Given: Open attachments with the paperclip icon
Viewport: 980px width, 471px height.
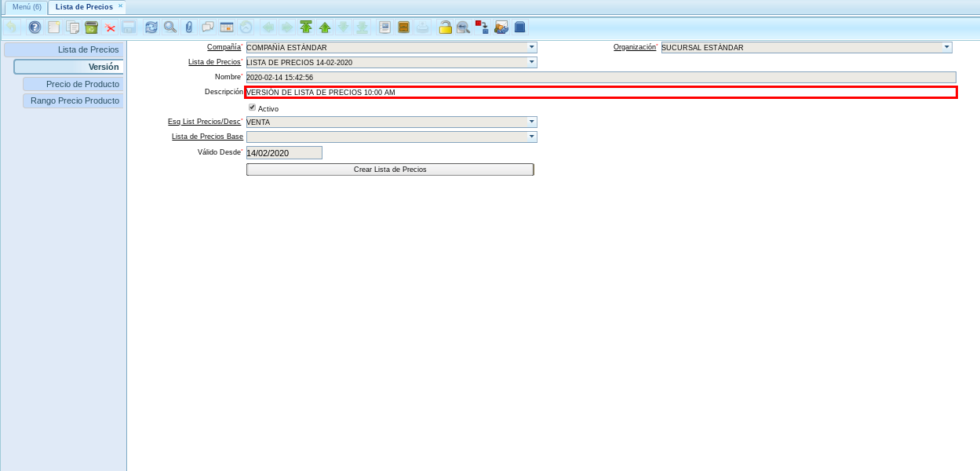Looking at the screenshot, I should point(189,27).
